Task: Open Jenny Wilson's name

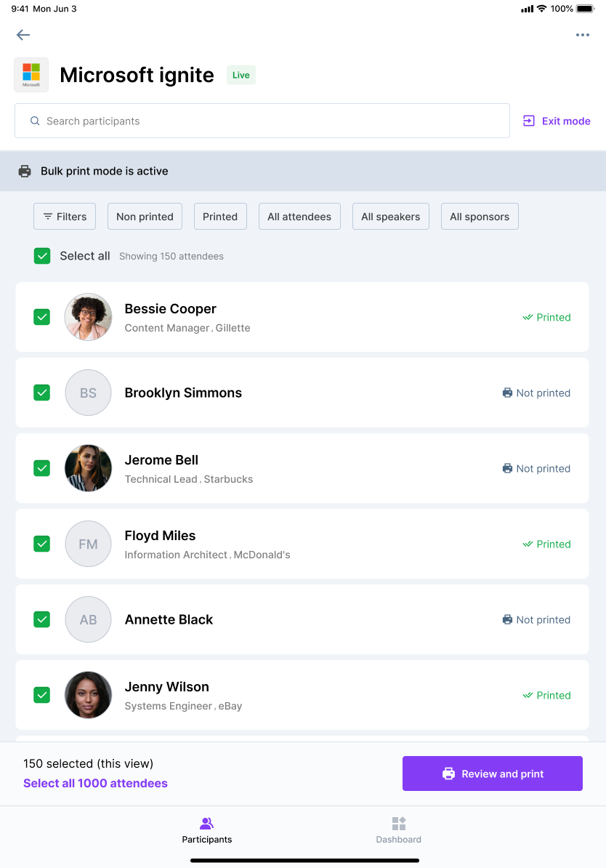Action: click(x=166, y=686)
